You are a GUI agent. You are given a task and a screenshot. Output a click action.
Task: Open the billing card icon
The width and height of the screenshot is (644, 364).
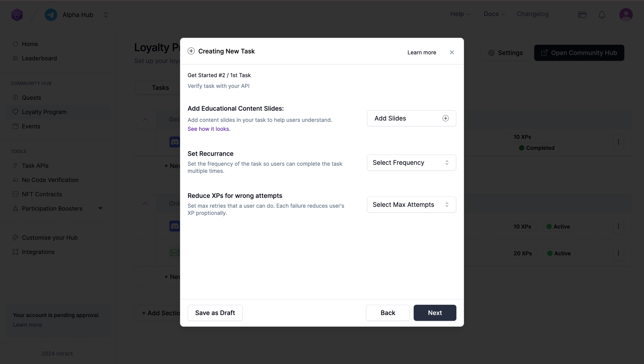(582, 15)
